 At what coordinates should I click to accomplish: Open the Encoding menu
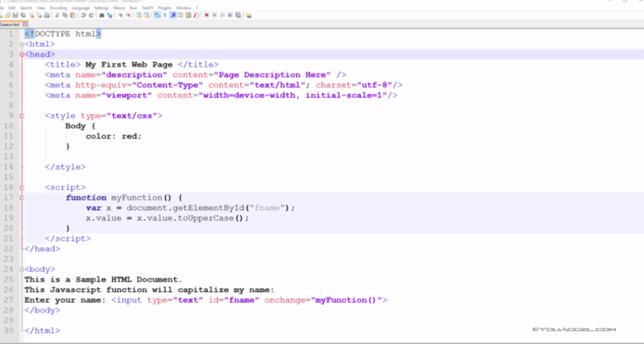click(x=59, y=8)
